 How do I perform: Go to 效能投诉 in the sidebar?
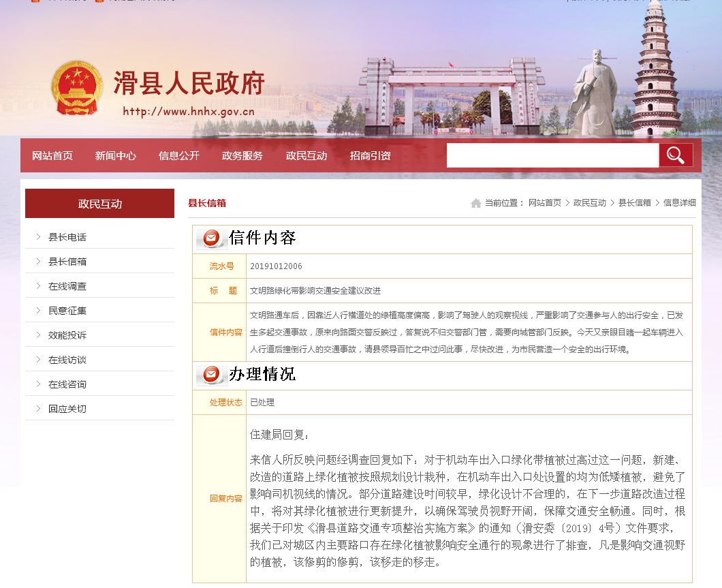click(67, 335)
